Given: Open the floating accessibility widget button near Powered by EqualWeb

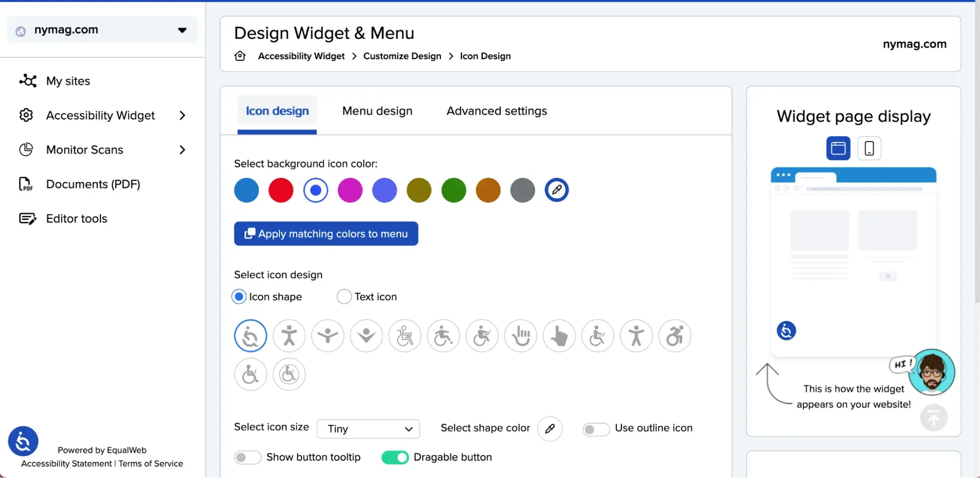Looking at the screenshot, I should [x=23, y=441].
